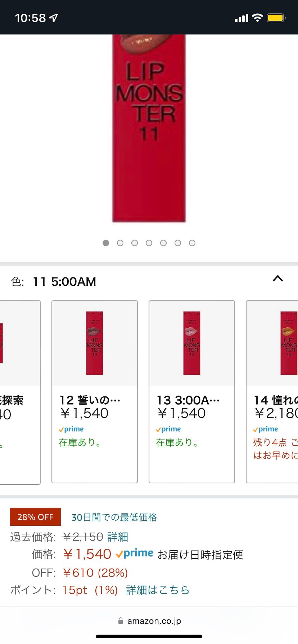Tap the prime logo beside main price
The width and height of the screenshot is (298, 644).
(x=135, y=554)
